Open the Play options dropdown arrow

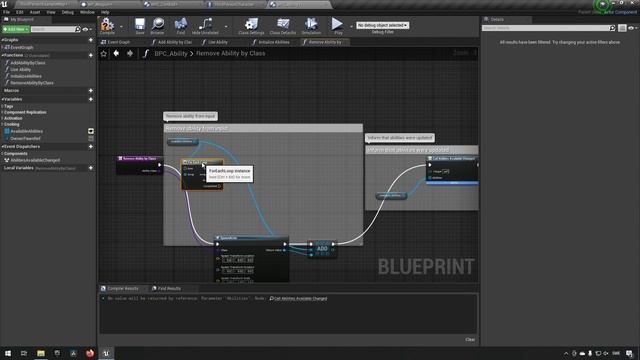(x=351, y=27)
